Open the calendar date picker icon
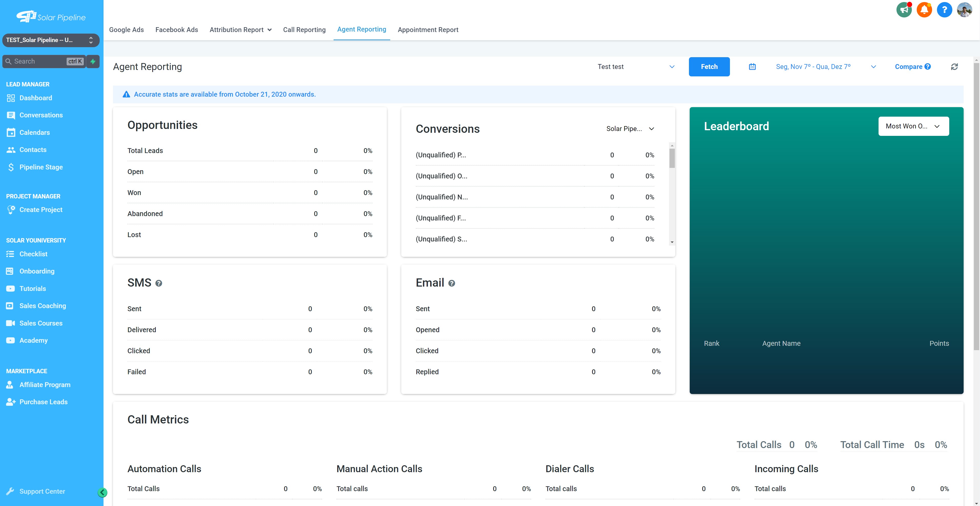Image resolution: width=980 pixels, height=506 pixels. (x=752, y=67)
